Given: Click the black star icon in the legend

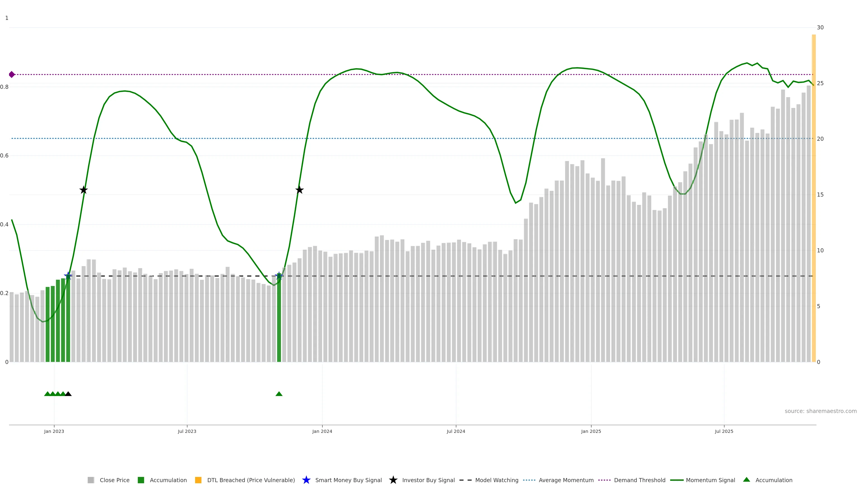Looking at the screenshot, I should [393, 480].
